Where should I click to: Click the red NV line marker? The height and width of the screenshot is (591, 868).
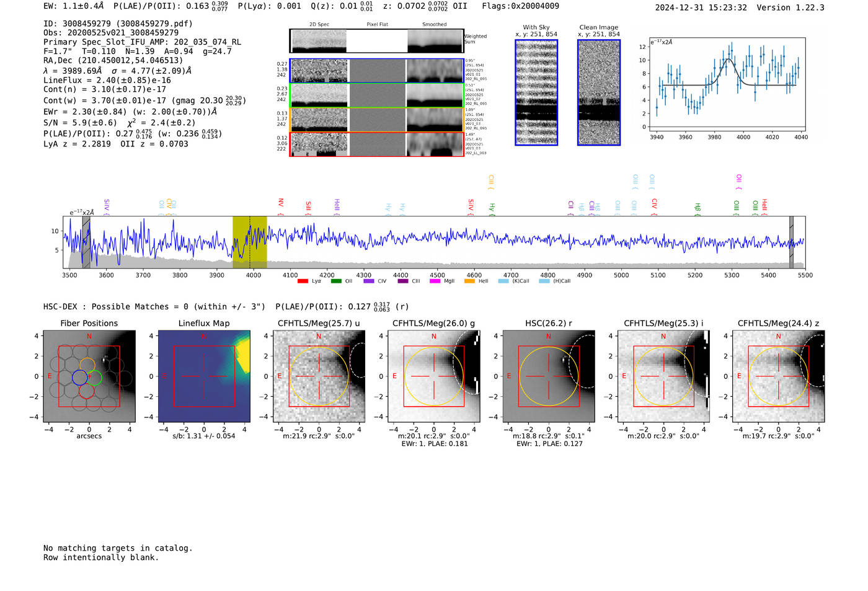(x=281, y=207)
